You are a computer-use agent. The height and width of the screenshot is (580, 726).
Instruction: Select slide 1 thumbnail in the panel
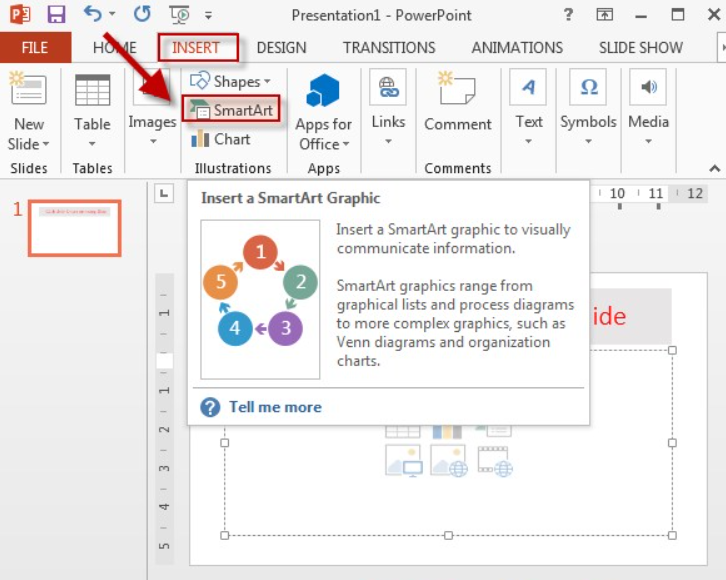coord(74,227)
